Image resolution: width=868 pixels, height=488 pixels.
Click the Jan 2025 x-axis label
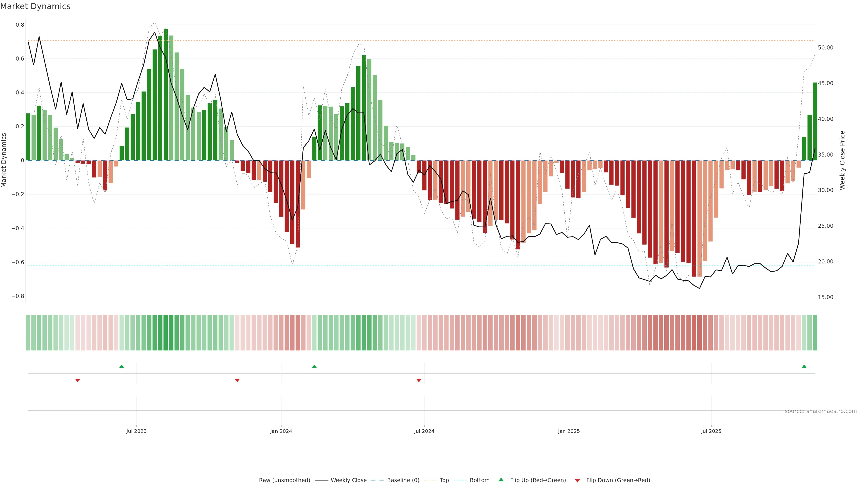click(x=569, y=431)
